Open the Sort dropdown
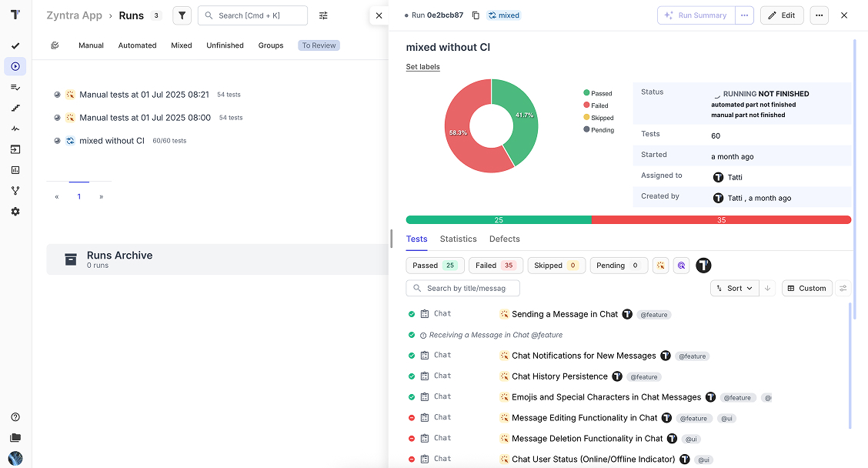The width and height of the screenshot is (868, 468). 734,289
